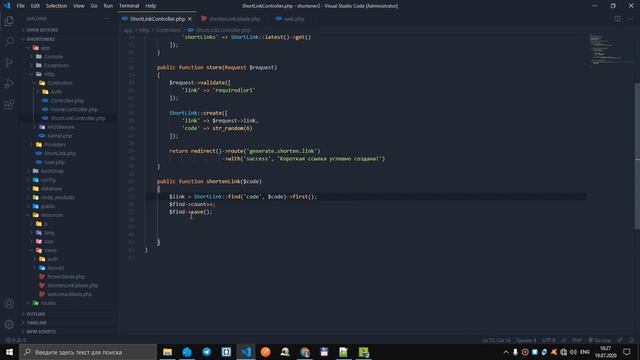Screen dimensions: 640x360
Task: Click the Windows taskbar search box
Action: pos(88,352)
